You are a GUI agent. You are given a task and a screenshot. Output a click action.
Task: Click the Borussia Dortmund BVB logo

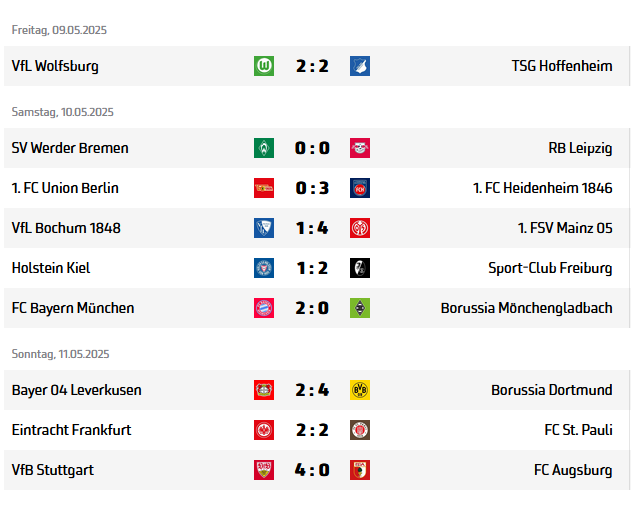[360, 390]
